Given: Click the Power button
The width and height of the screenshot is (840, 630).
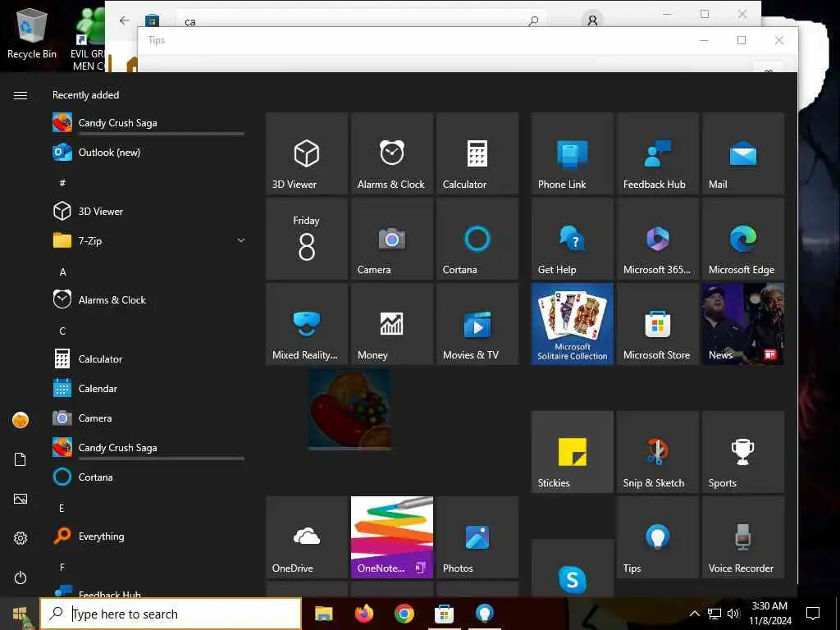Looking at the screenshot, I should (x=21, y=578).
